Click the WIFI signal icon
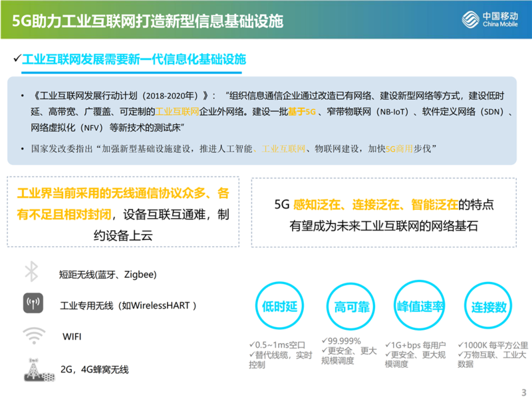Screen dimensions: 532x399 pos(33,335)
